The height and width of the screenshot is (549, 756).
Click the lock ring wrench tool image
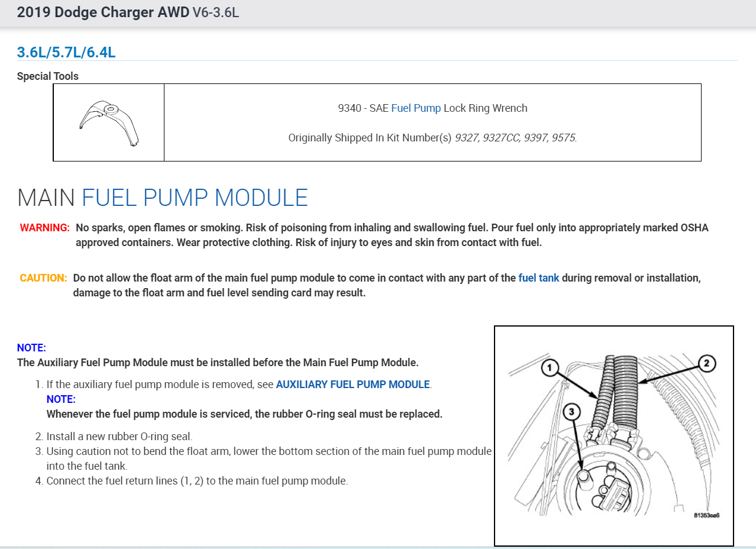(109, 122)
